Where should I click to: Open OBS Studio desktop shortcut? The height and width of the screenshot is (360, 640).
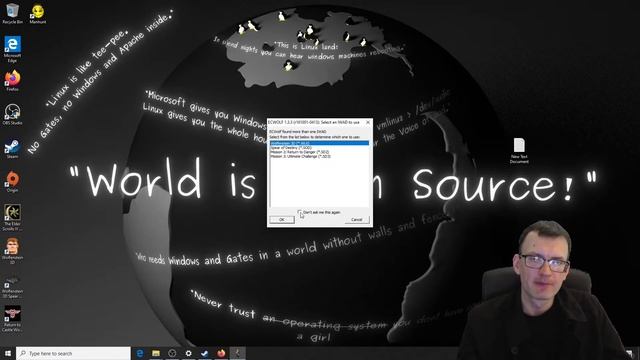pyautogui.click(x=12, y=114)
